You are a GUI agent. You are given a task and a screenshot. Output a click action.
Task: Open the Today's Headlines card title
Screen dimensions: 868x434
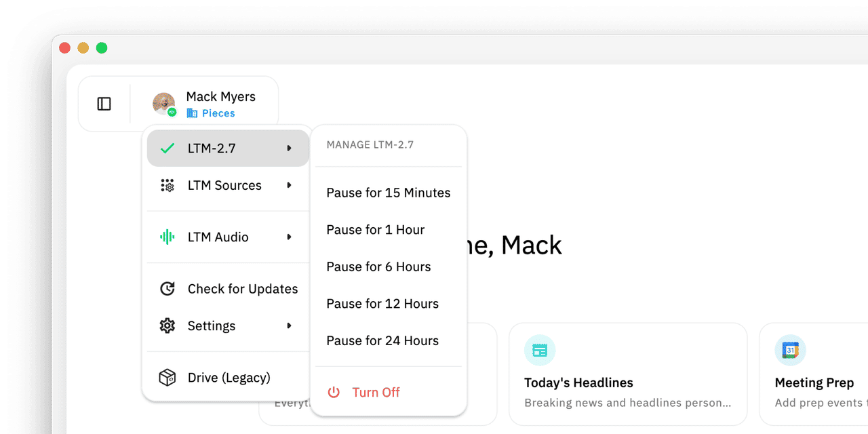578,383
